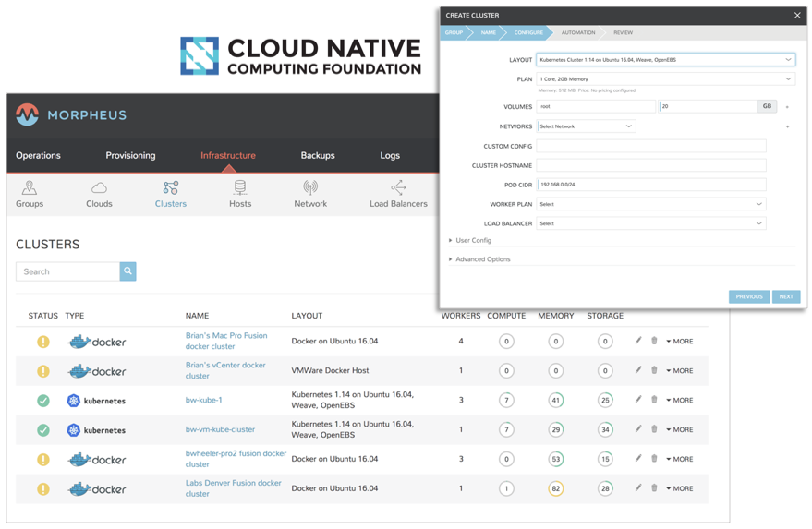Open the Select Network dropdown
Image resolution: width=812 pixels, height=529 pixels.
[x=586, y=126]
